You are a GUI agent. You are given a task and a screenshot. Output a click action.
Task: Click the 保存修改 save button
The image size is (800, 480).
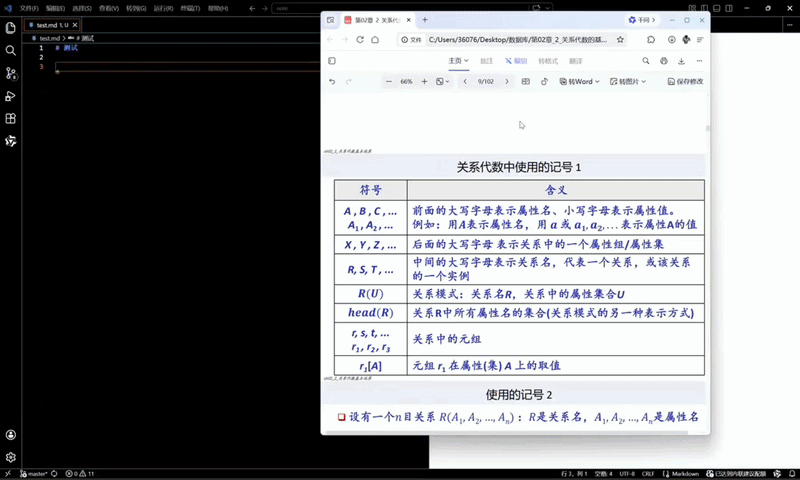685,82
